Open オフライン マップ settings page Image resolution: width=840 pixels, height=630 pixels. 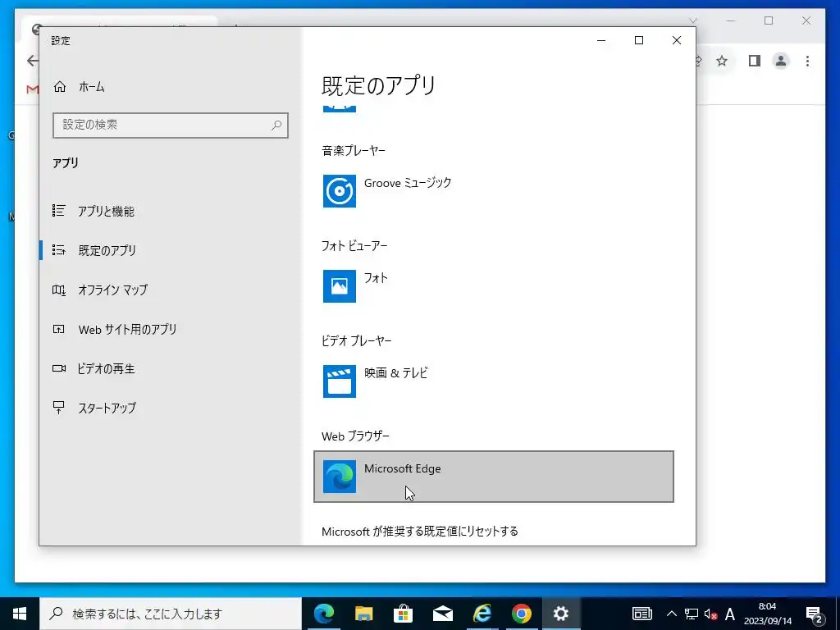171,290
